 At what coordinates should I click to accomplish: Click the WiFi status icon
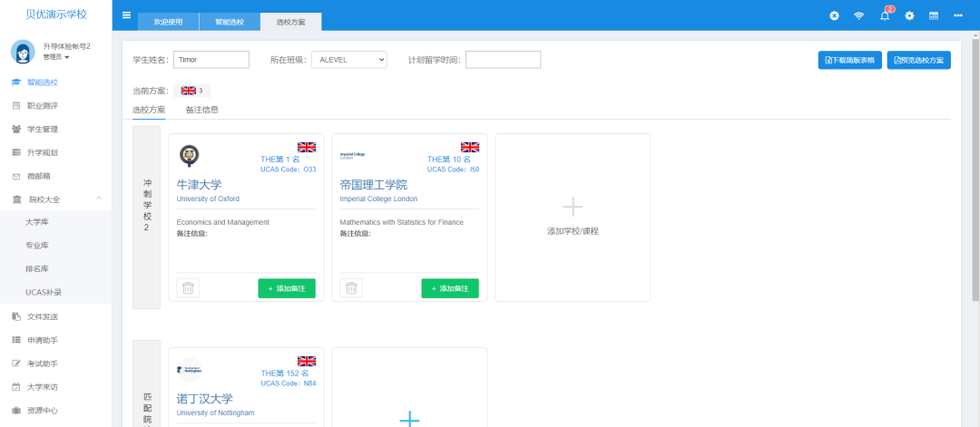858,15
